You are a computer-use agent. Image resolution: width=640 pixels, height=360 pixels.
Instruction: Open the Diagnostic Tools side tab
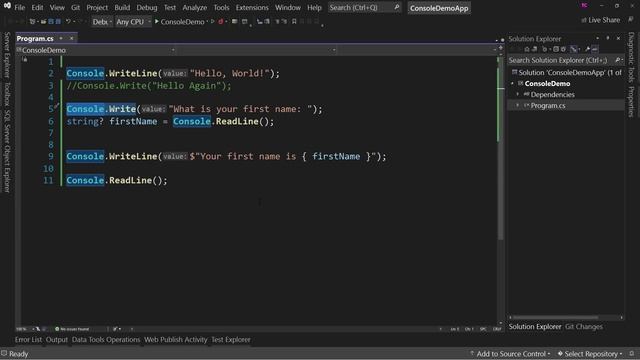coord(631,57)
